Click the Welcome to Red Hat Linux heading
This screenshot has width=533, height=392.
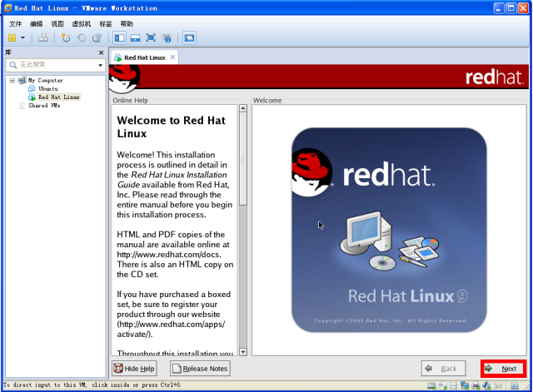click(171, 127)
